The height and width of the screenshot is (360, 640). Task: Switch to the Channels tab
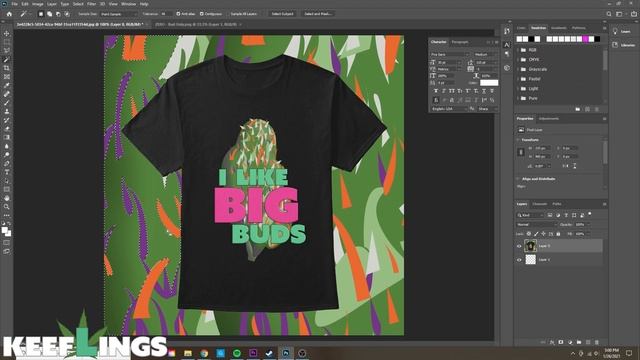[540, 204]
